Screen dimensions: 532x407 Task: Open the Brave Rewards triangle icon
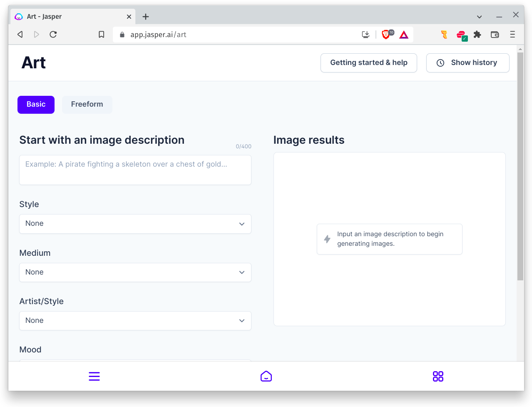coord(404,35)
